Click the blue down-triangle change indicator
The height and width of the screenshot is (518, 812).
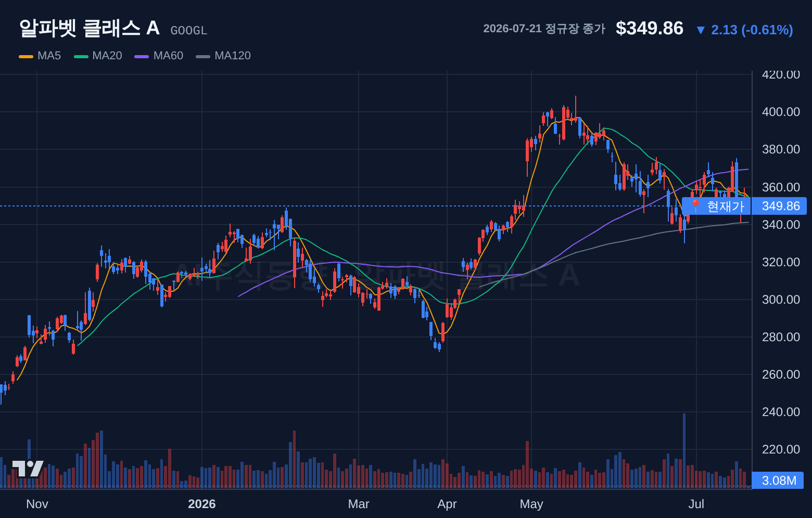[x=701, y=30]
